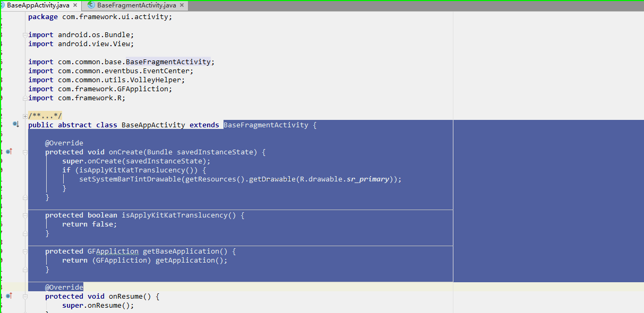Click the 'return false;' statement
644x313 pixels.
[90, 224]
